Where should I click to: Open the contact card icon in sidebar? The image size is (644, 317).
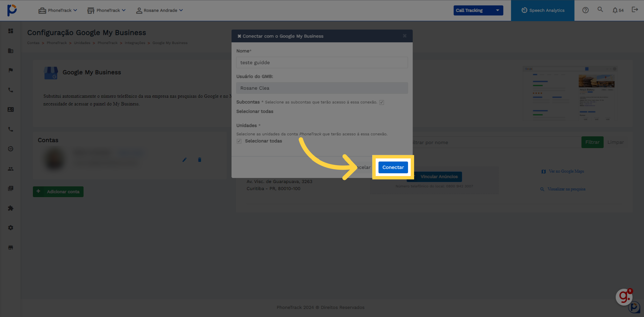(x=11, y=109)
